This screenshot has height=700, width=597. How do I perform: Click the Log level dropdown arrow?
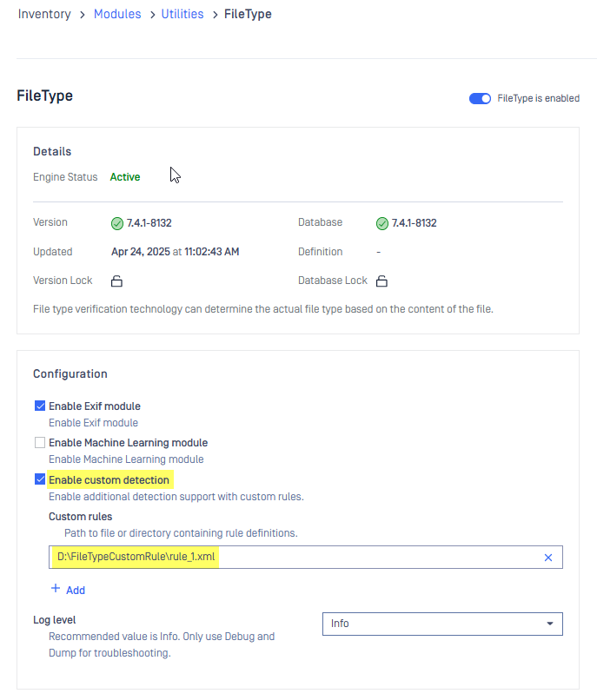click(x=550, y=624)
